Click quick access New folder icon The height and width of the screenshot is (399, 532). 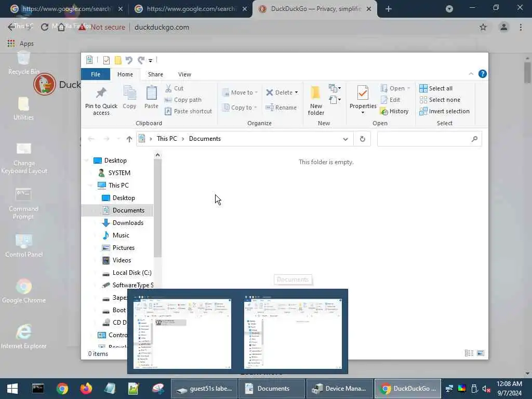[x=118, y=60]
